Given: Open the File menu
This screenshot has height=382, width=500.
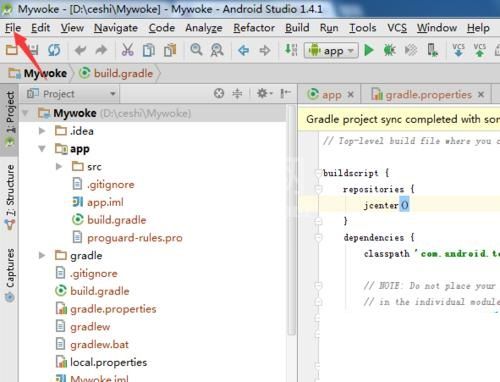Looking at the screenshot, I should point(13,28).
